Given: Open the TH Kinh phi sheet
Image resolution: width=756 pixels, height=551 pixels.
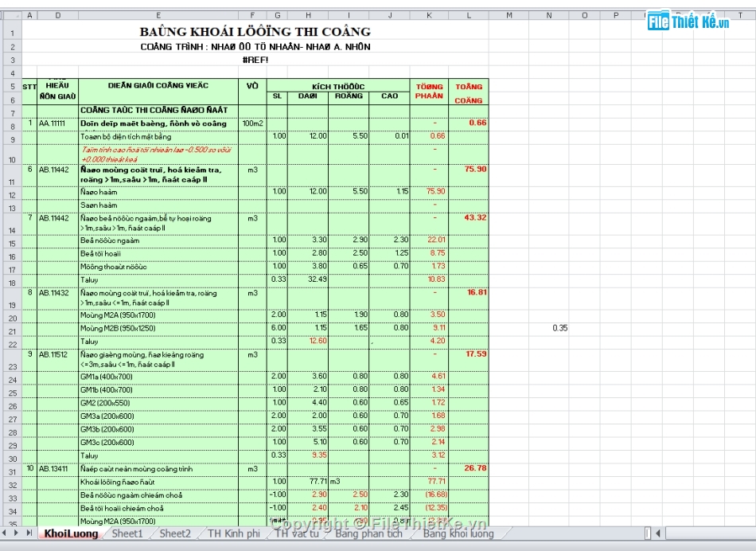Looking at the screenshot, I should [234, 533].
